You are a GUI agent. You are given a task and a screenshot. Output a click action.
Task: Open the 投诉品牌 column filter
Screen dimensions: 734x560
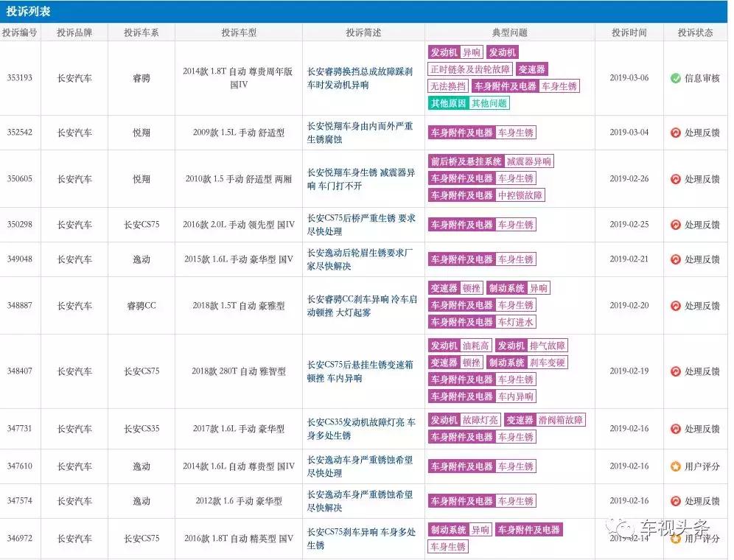tap(76, 31)
